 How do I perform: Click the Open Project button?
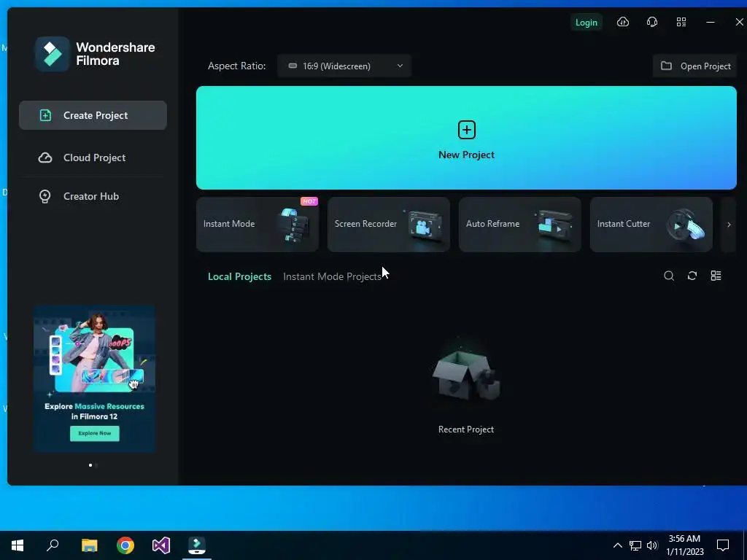click(694, 66)
